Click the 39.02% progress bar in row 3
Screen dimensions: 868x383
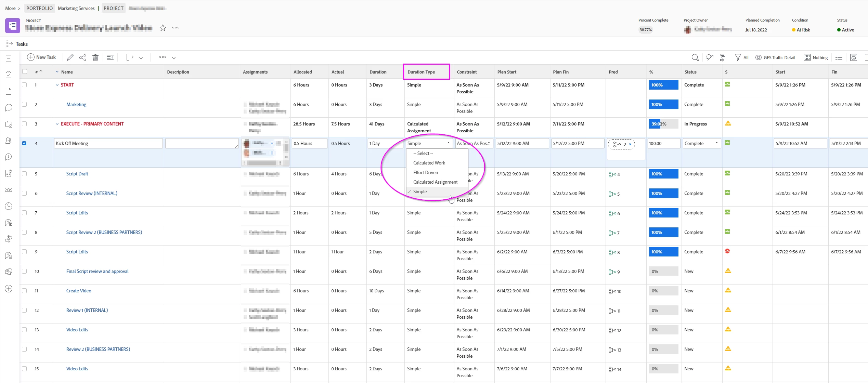(x=663, y=124)
